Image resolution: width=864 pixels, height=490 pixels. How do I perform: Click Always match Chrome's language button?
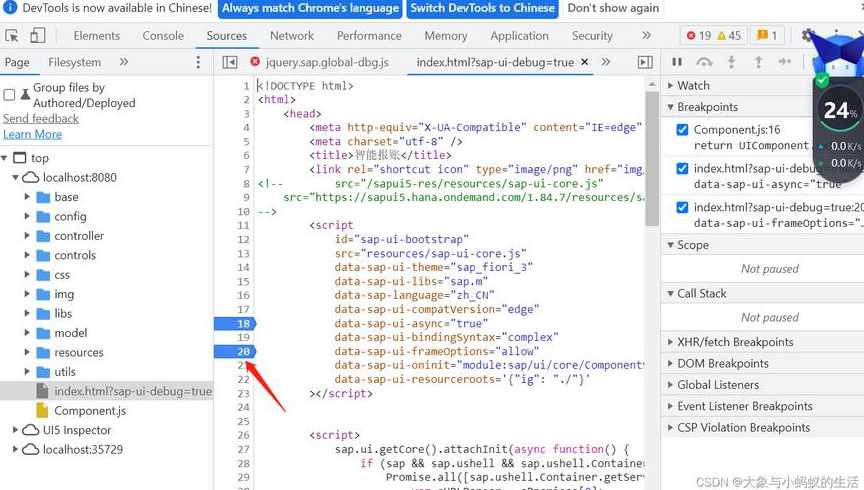(x=310, y=8)
